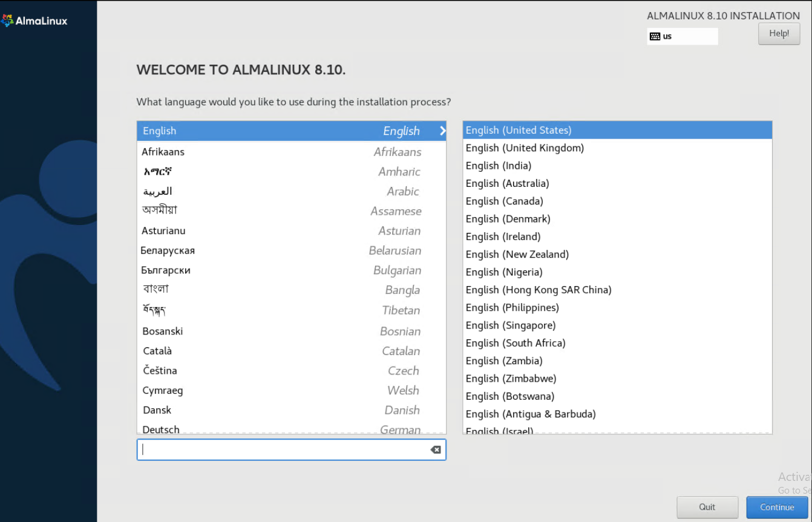Clear the language search field
Screen dimensions: 812x522
[x=435, y=449]
